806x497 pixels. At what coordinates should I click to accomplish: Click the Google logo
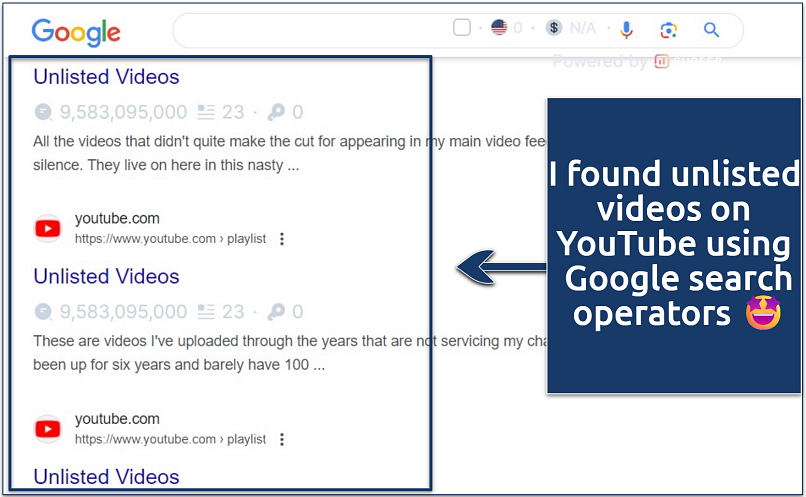coord(76,31)
